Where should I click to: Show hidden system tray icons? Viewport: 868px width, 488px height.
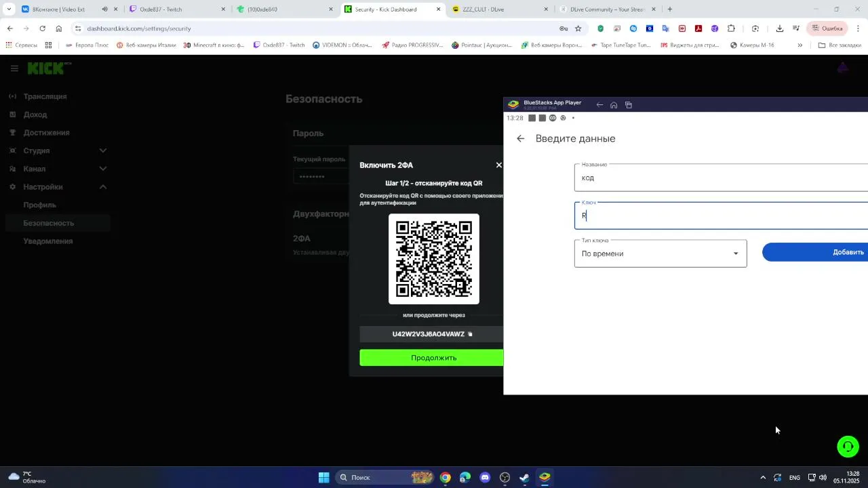762,477
